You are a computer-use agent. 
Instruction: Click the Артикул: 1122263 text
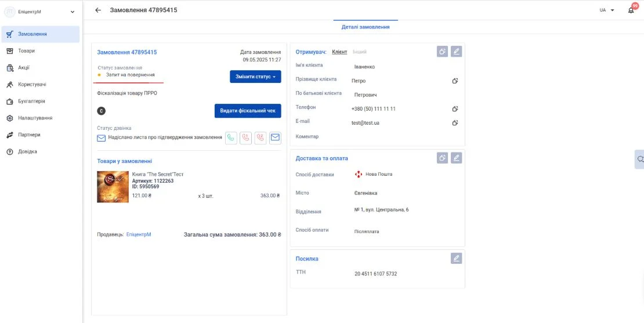tap(153, 180)
